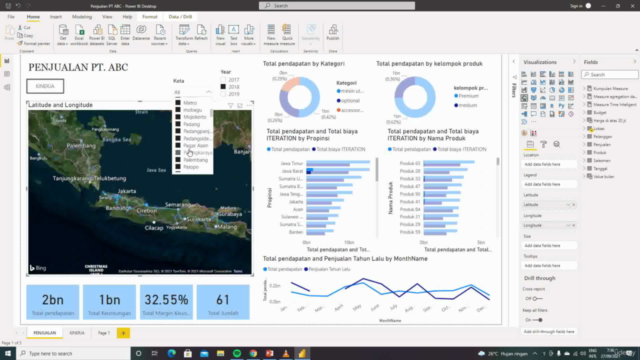Click the map visual filter icon

[x=231, y=105]
